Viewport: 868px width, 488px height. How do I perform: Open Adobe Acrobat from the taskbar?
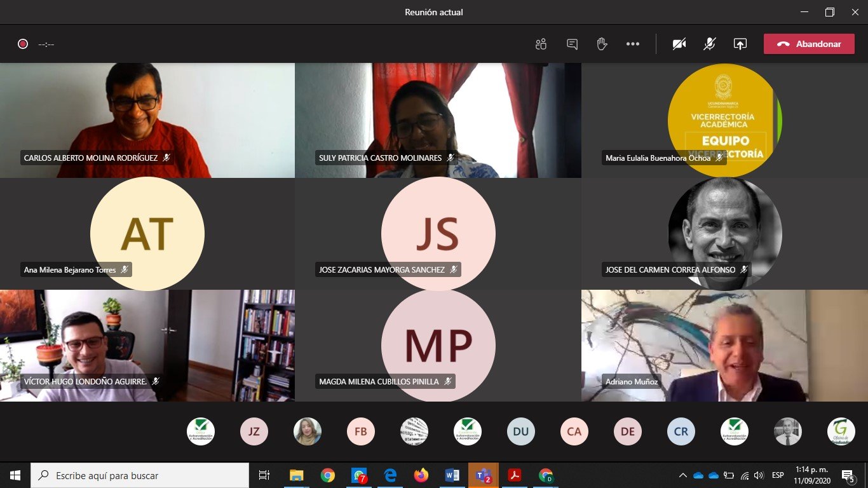(x=515, y=475)
